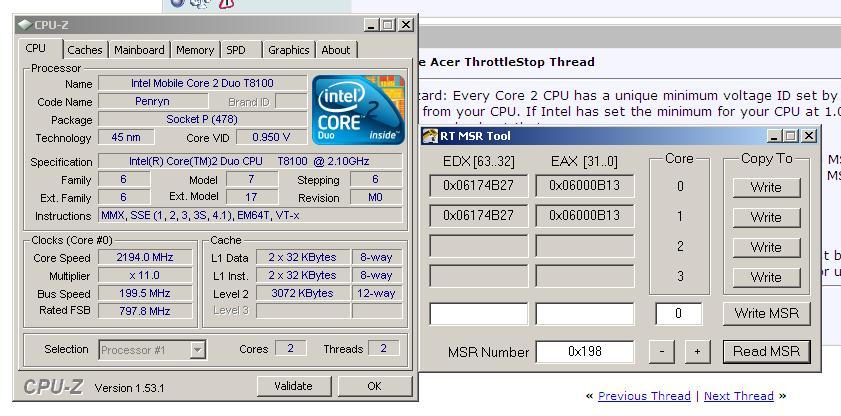Click the Threads count value

point(383,348)
